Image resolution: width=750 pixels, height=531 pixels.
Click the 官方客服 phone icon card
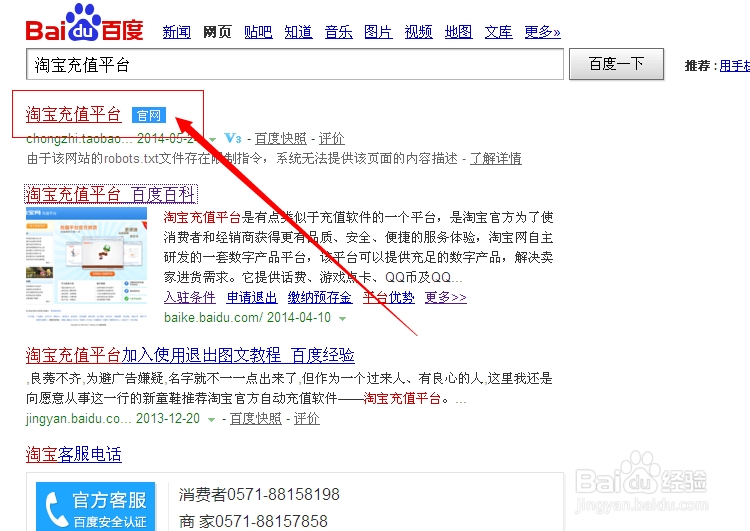coord(96,507)
